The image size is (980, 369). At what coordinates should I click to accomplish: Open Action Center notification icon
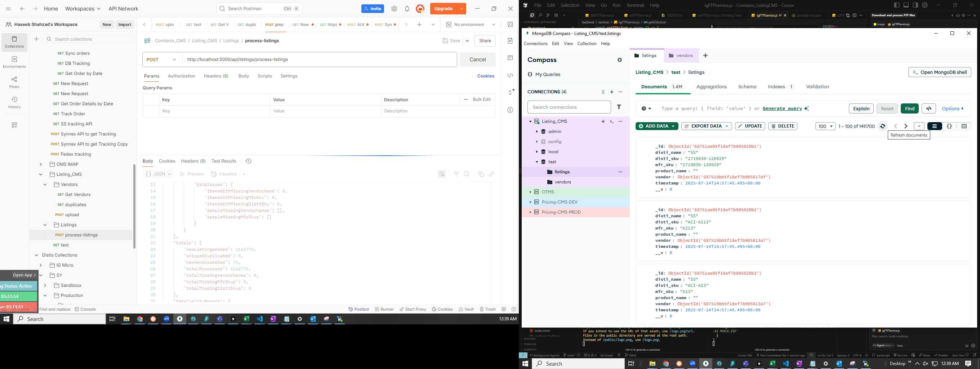[x=968, y=364]
